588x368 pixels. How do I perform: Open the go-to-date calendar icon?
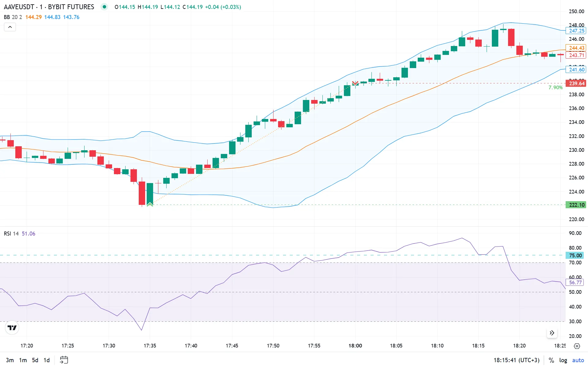64,360
